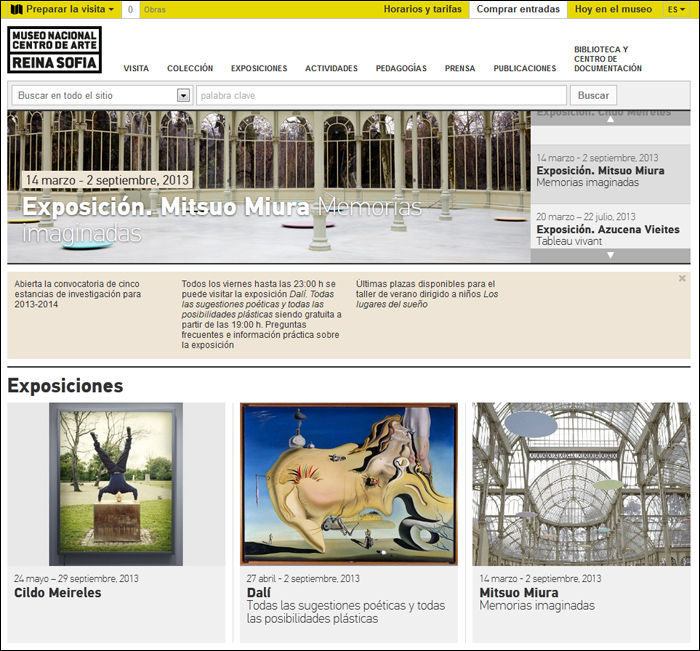Click the Exposiciones section heading
This screenshot has width=700, height=651.
[65, 386]
